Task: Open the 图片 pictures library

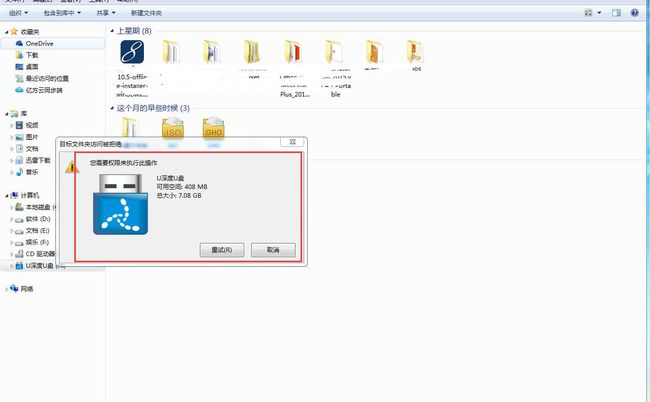Action: [x=32, y=137]
